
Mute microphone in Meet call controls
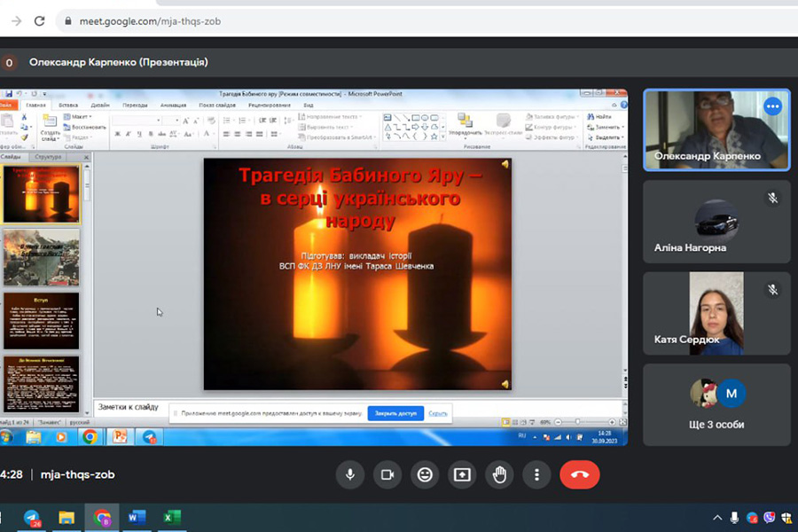(349, 474)
